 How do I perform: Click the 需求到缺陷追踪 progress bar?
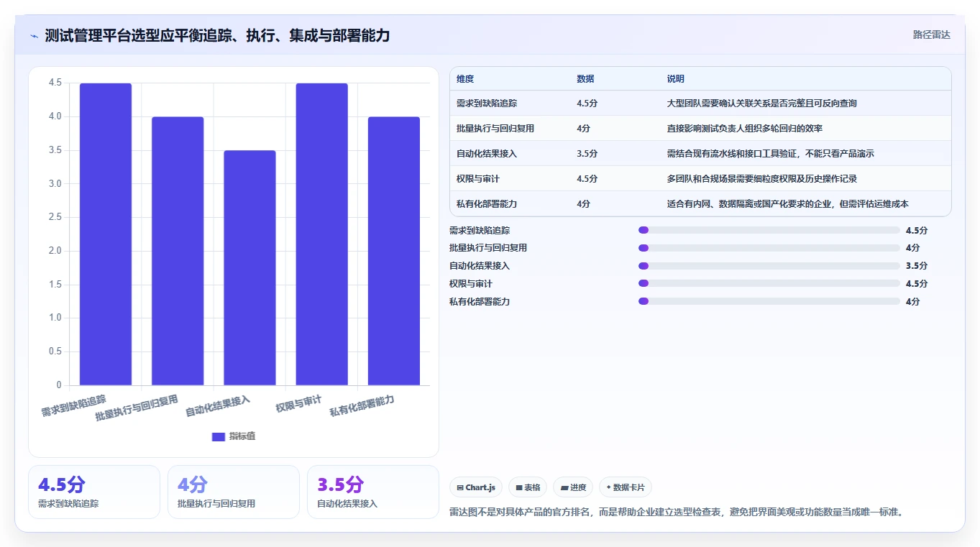tap(769, 230)
